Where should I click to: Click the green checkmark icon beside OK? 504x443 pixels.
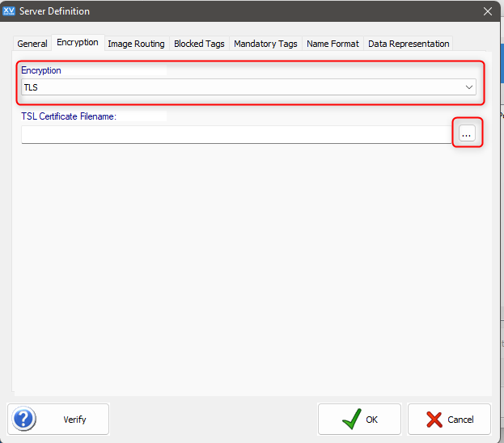point(352,419)
